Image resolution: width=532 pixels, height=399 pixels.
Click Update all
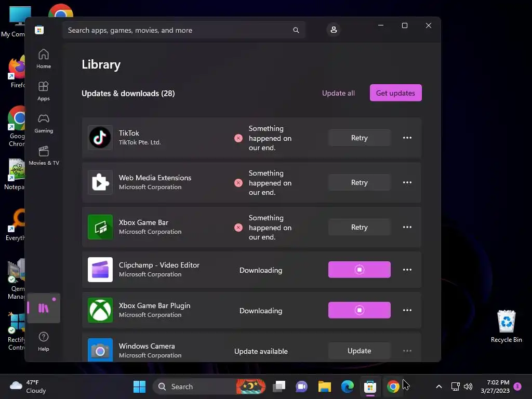tap(338, 93)
